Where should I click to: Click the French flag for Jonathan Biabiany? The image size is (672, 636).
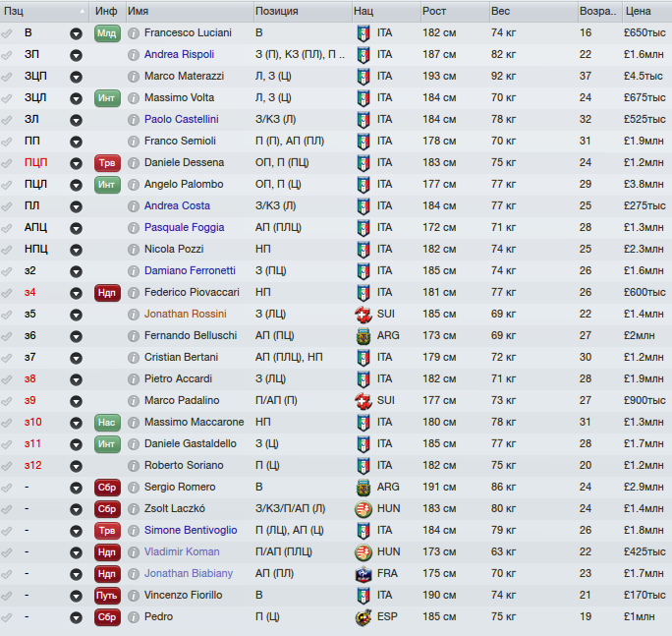pyautogui.click(x=363, y=573)
